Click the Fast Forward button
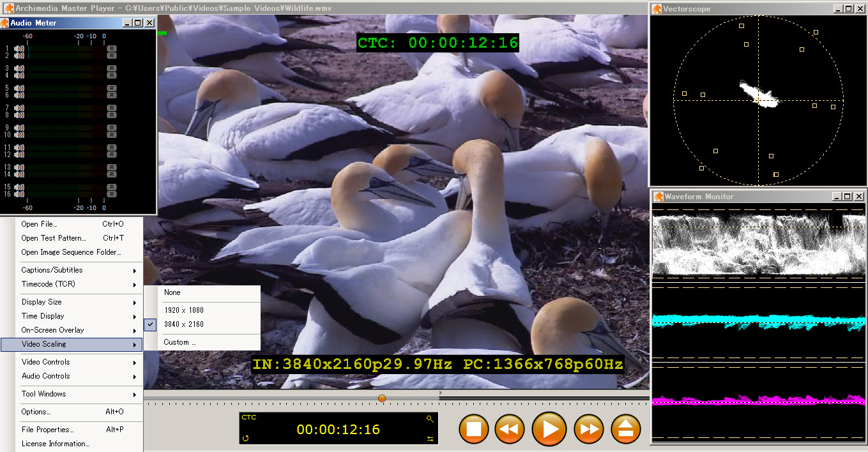This screenshot has height=452, width=868. pos(588,429)
